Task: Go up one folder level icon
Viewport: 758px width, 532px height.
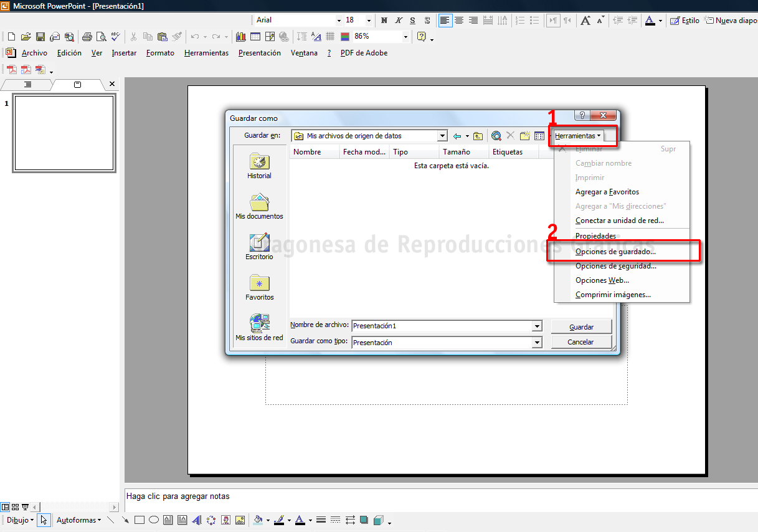Action: 478,136
